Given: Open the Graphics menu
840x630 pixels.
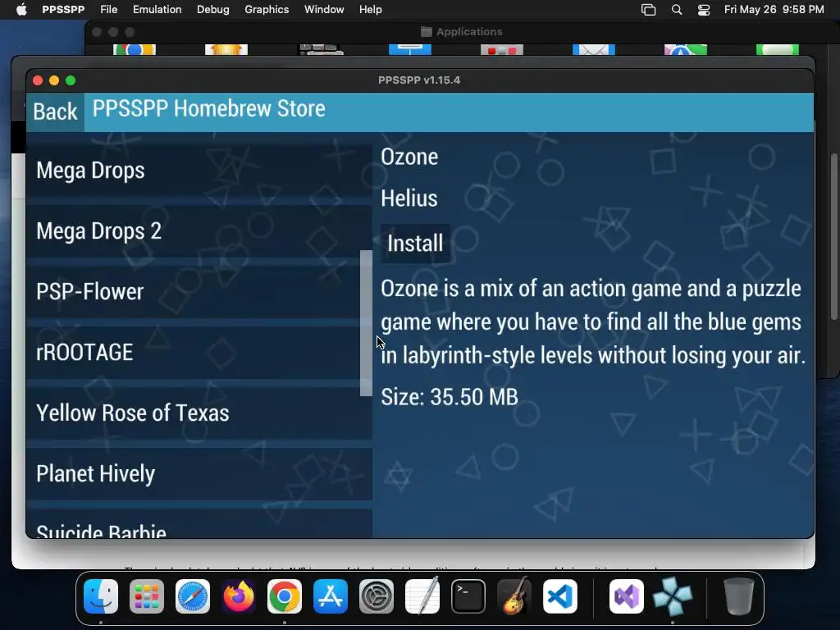Looking at the screenshot, I should tap(267, 10).
